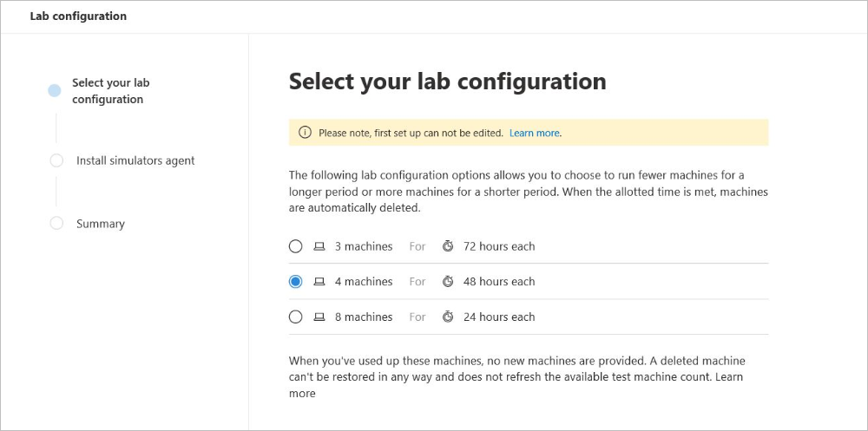868x431 pixels.
Task: Select the 4 machines radio option
Action: (x=296, y=282)
